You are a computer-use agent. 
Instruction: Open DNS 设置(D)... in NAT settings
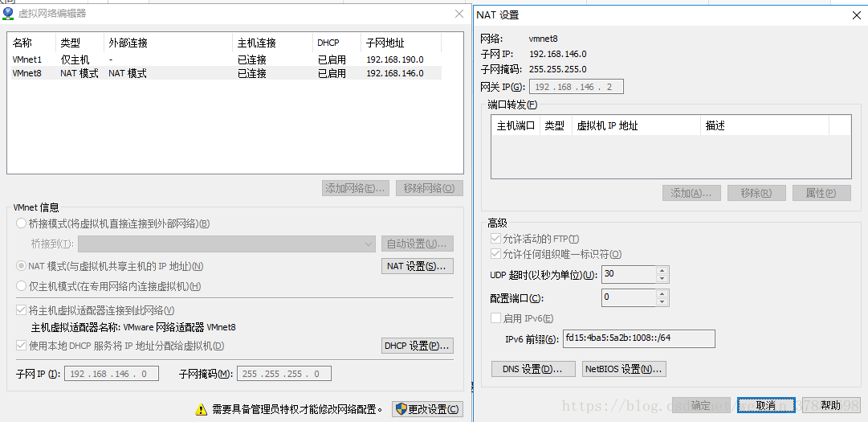532,369
